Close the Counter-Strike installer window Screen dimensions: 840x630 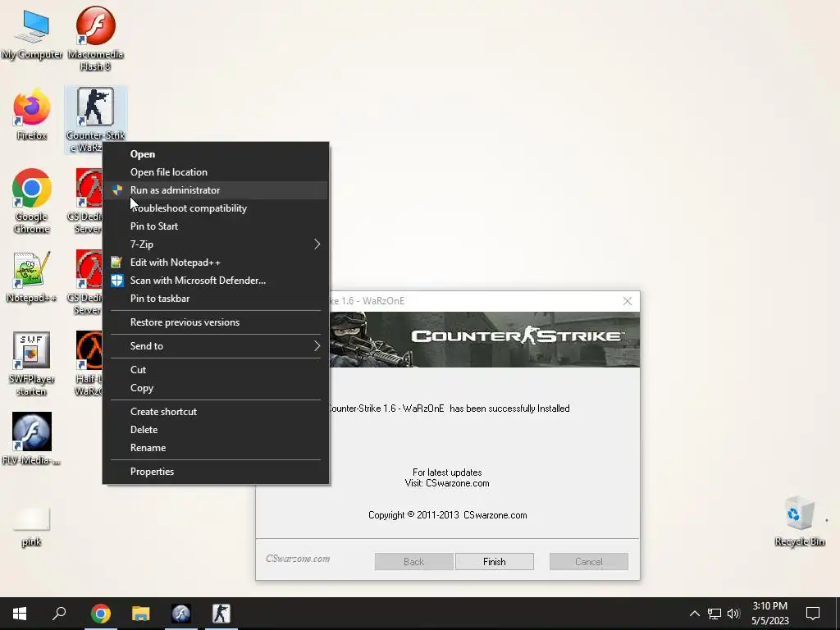[628, 301]
